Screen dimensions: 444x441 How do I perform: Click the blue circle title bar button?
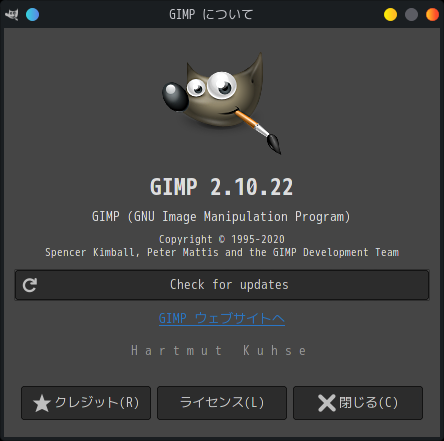pos(32,14)
